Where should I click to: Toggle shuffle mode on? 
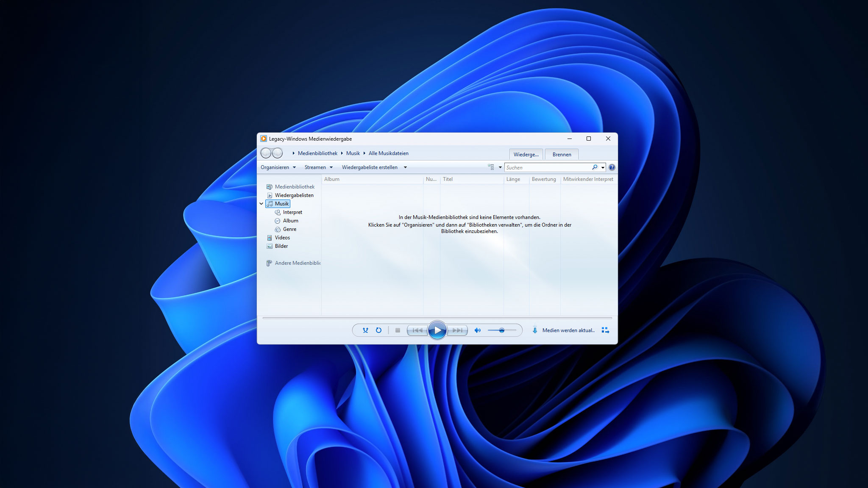pyautogui.click(x=365, y=330)
